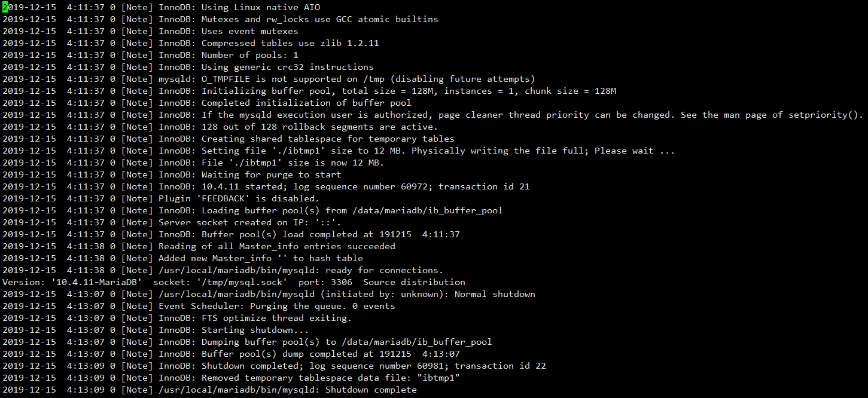The width and height of the screenshot is (868, 398).
Task: Click the "Version: '10.4.11-MariaDB'" line
Action: point(234,282)
